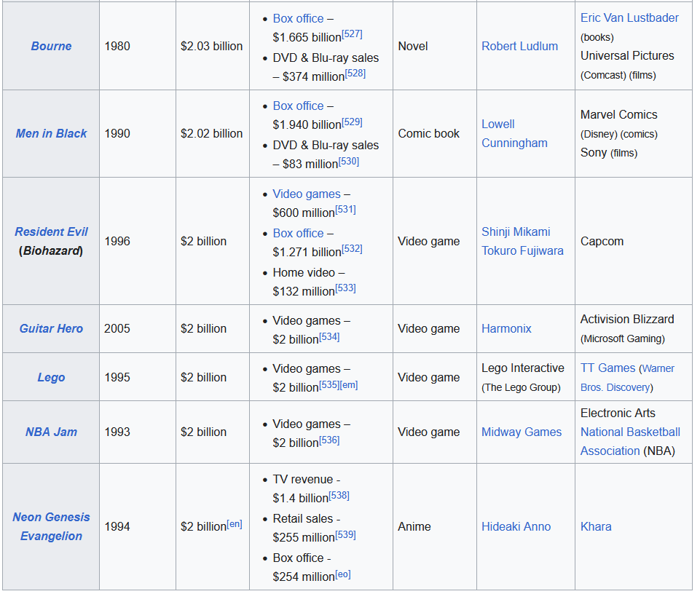
Task: Click the Marvel Comics owner text
Action: pos(618,115)
